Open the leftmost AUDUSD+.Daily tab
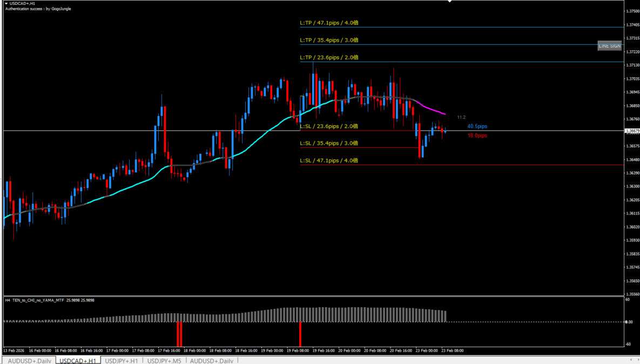The width and height of the screenshot is (640, 364). (x=29, y=360)
